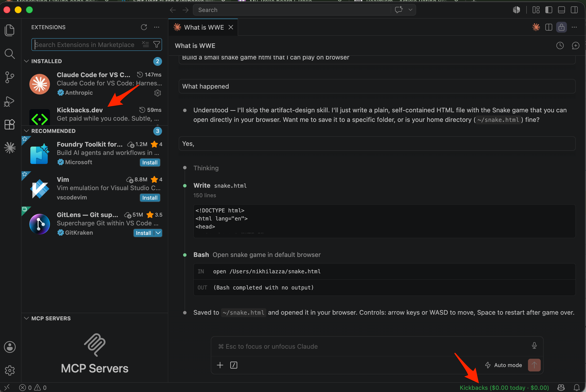
Task: Open Extensions panel more actions menu
Action: click(x=157, y=27)
